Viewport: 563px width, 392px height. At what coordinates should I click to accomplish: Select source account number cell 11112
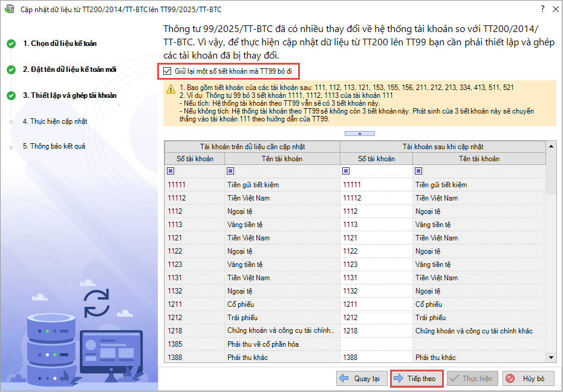[195, 198]
